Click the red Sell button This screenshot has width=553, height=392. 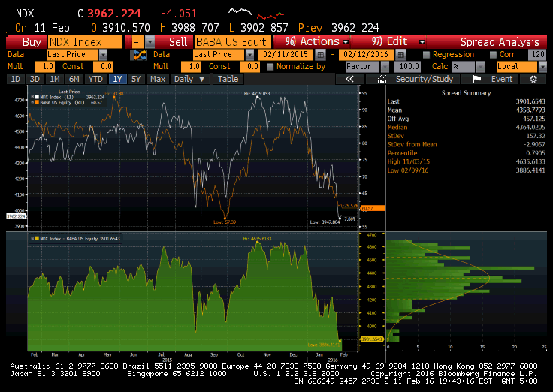click(174, 42)
